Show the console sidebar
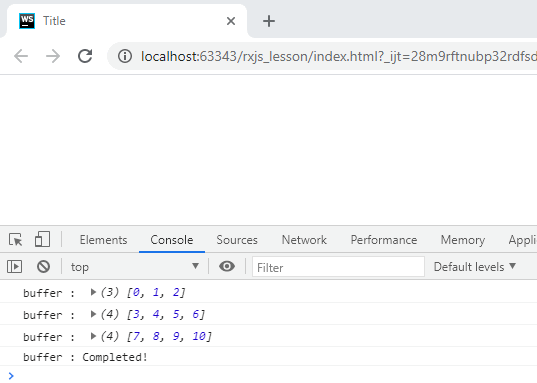 14,267
